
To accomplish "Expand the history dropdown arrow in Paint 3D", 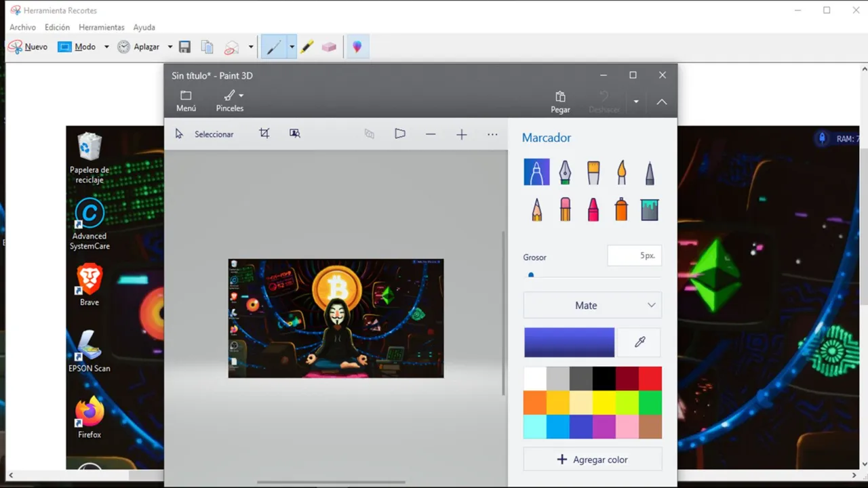I will [x=636, y=102].
